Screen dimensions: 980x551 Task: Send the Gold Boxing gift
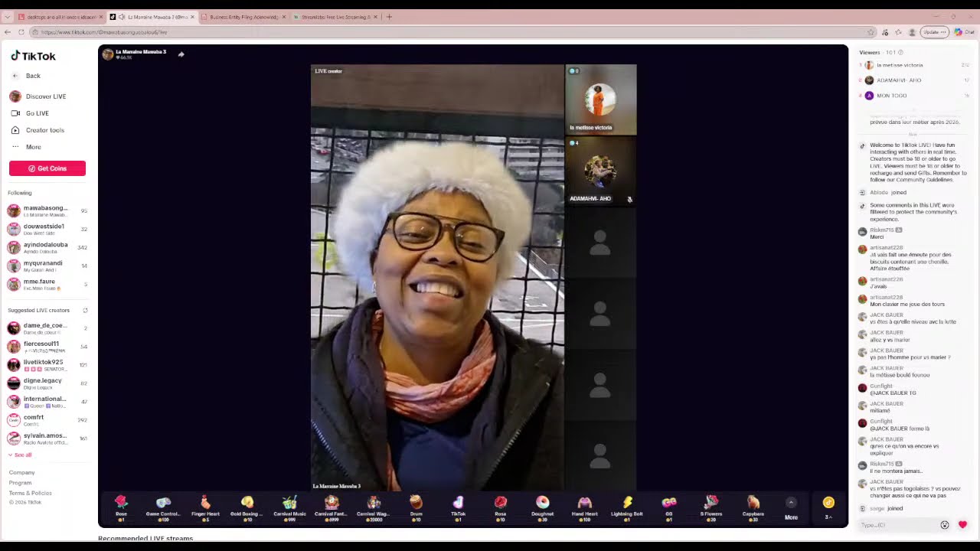tap(247, 507)
